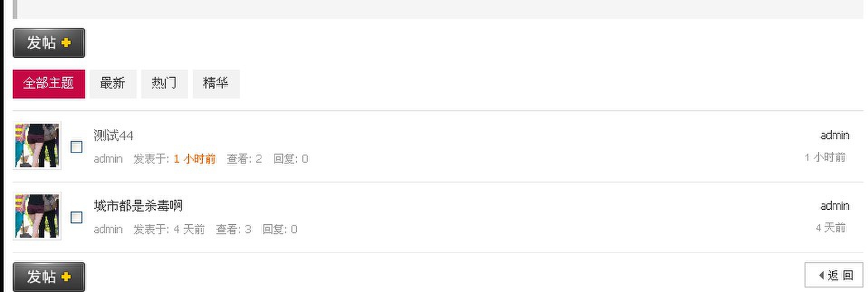Click the top 发帖 post button
This screenshot has height=292, width=868.
pyautogui.click(x=49, y=43)
